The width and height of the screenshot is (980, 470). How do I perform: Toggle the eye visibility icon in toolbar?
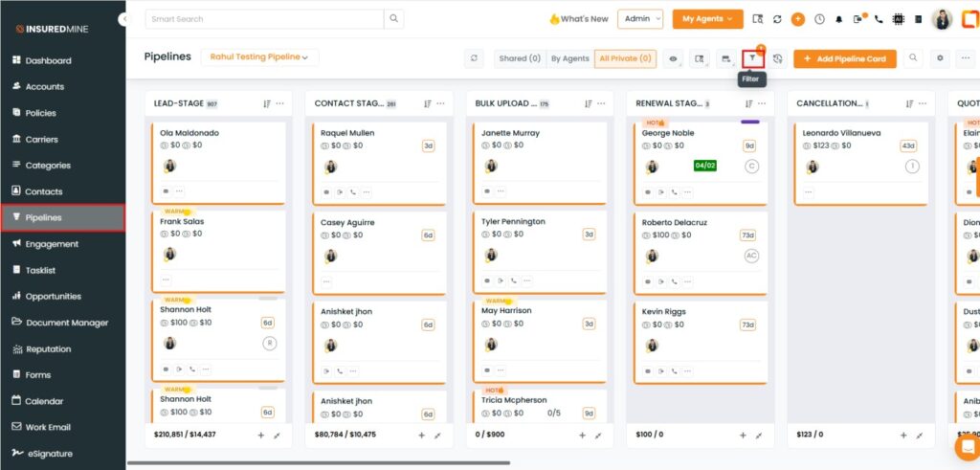click(674, 58)
